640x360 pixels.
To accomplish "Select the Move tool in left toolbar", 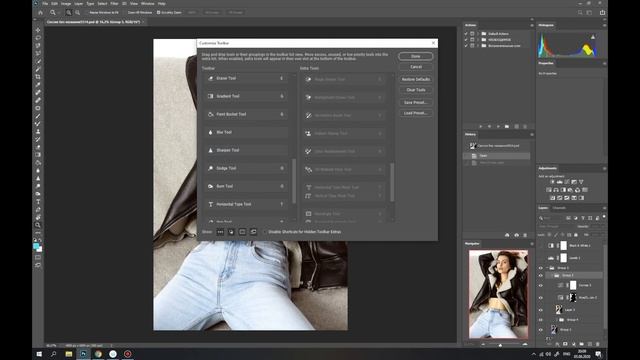I will 38,30.
